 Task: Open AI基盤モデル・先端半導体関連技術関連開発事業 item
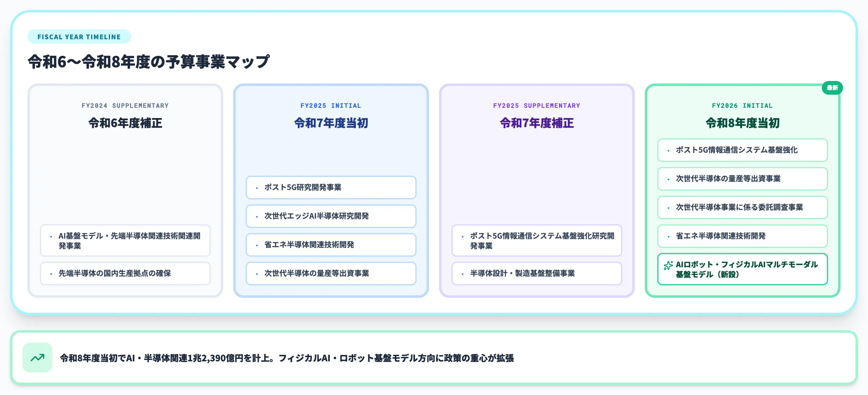point(125,240)
